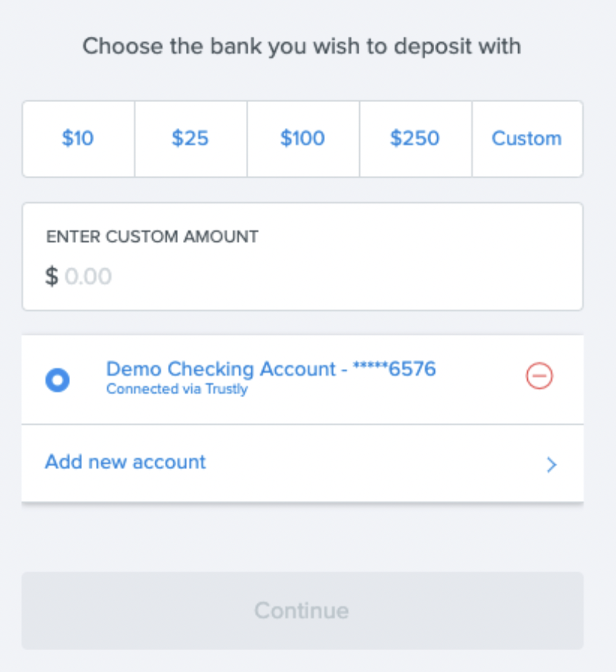Click the chevron next to Add new account
Viewport: 616px width, 672px height.
click(550, 465)
